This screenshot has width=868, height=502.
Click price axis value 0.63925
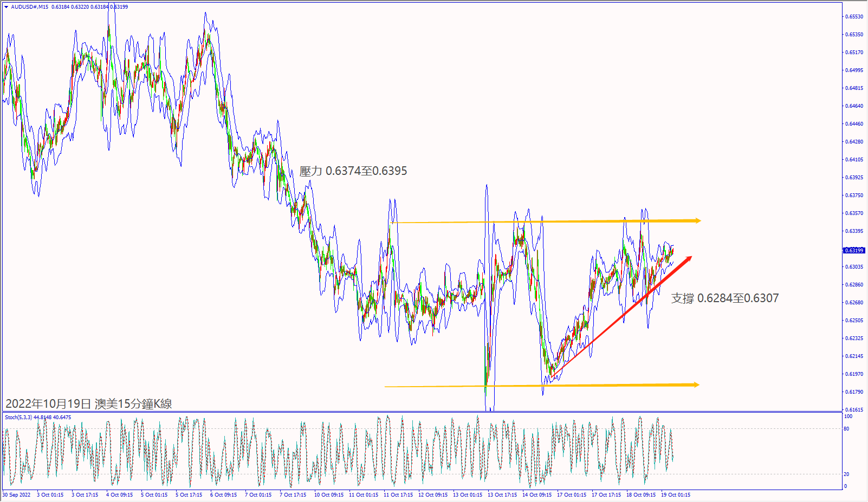coord(854,178)
